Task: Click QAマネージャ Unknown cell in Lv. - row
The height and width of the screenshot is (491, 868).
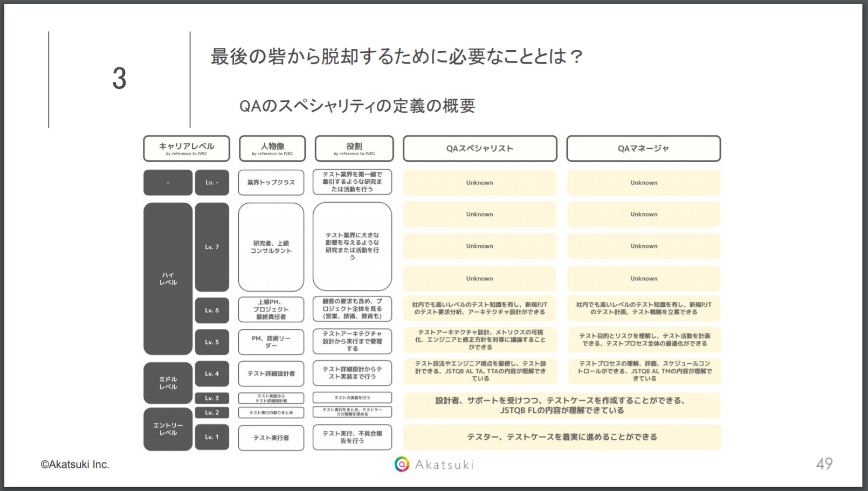Action: pyautogui.click(x=644, y=183)
